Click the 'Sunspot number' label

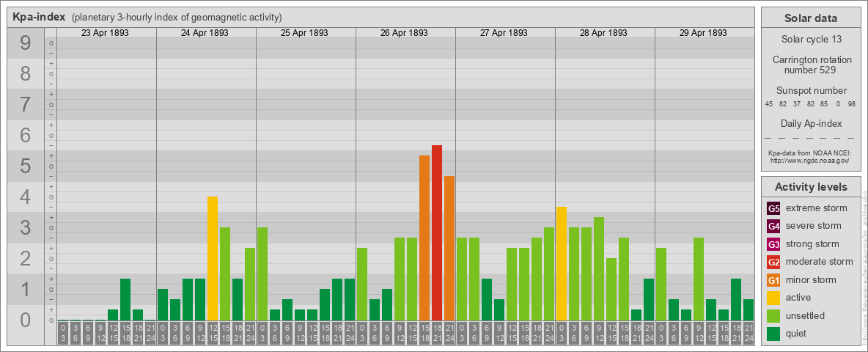[x=812, y=91]
